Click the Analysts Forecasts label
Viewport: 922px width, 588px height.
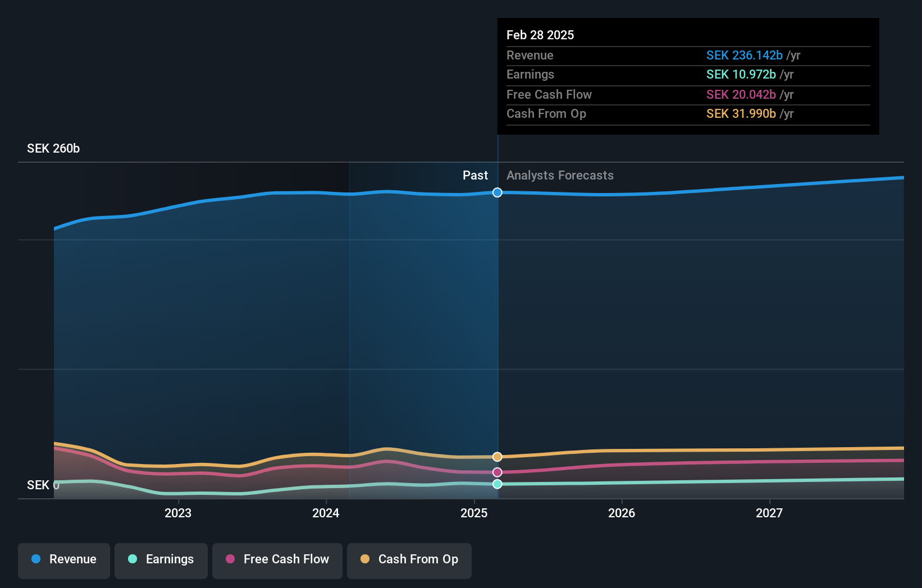click(x=560, y=175)
